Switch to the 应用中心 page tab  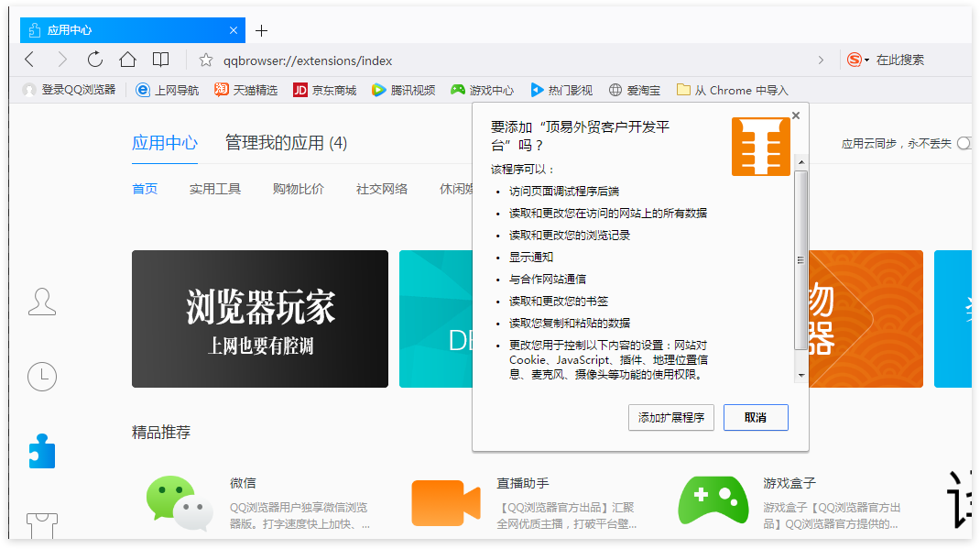click(x=164, y=143)
